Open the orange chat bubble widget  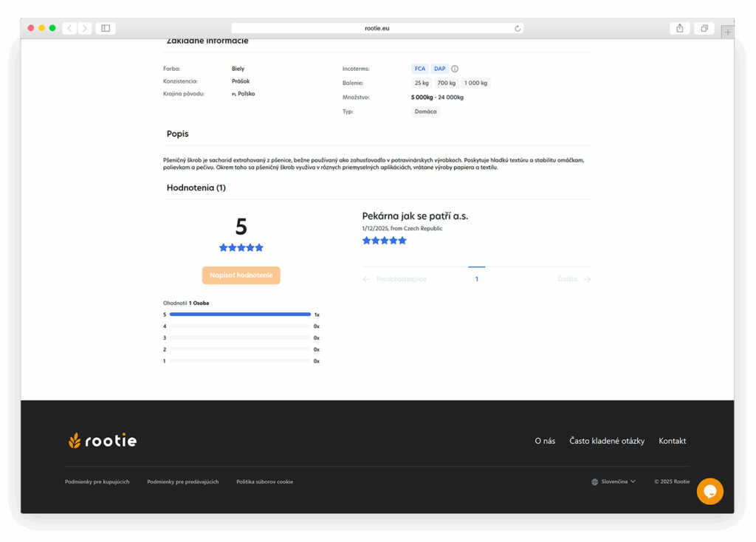click(709, 490)
